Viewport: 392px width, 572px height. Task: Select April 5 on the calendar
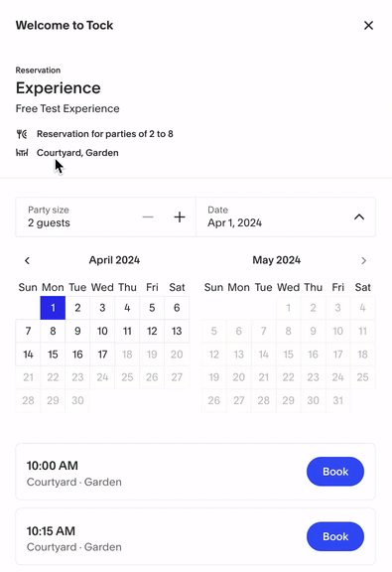click(152, 308)
